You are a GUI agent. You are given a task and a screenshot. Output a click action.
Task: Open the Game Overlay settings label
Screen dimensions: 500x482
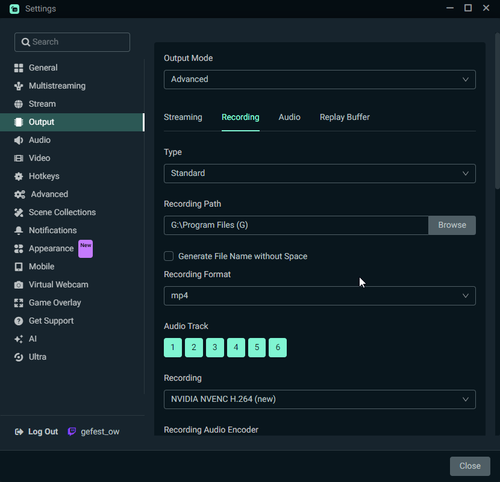point(55,303)
